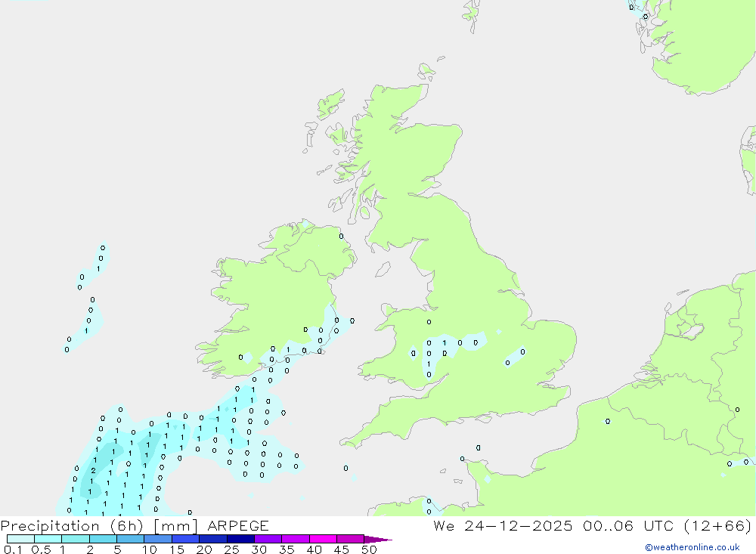
Task: Click the legend label '50'
Action: pos(369,549)
